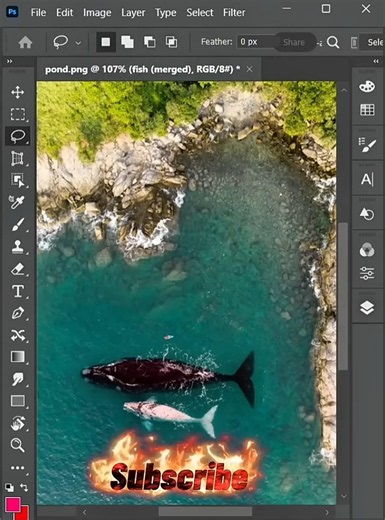The height and width of the screenshot is (520, 385).
Task: Open the Layer menu
Action: point(133,13)
